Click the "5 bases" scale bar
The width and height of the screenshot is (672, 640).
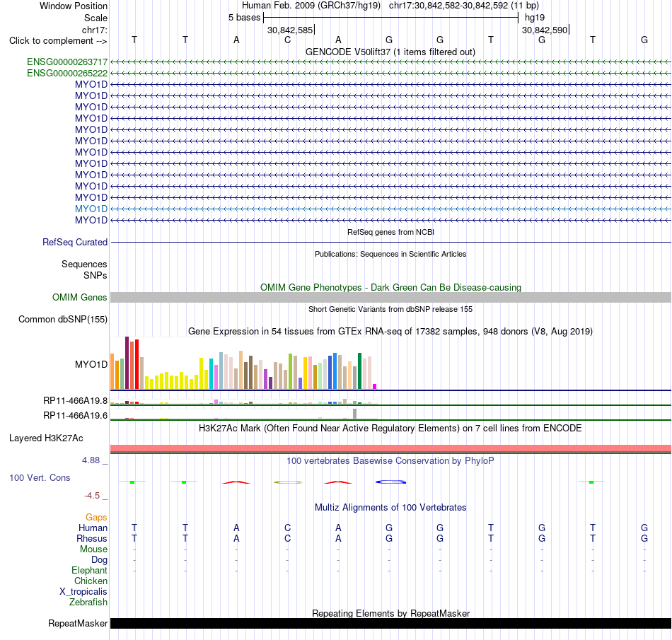pyautogui.click(x=390, y=18)
